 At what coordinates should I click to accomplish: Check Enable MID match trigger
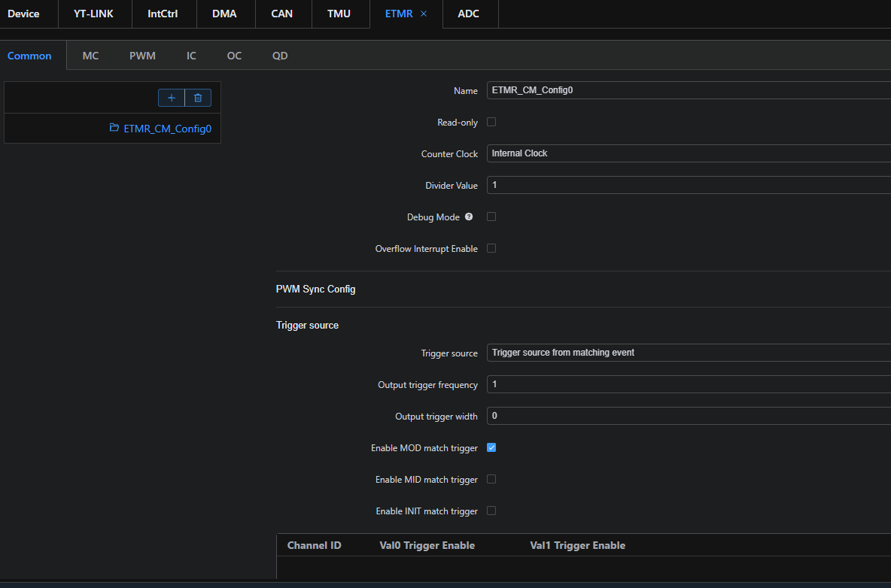[x=491, y=480]
